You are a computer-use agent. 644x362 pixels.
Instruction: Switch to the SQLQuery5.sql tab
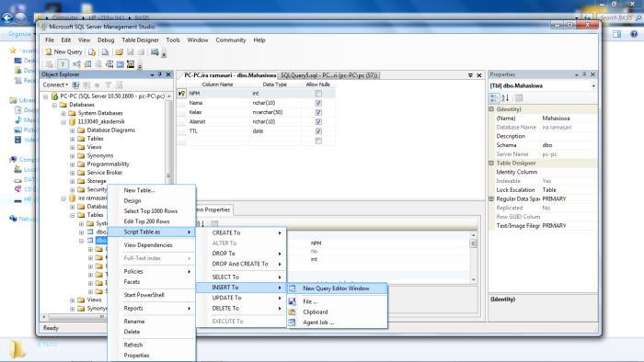[x=329, y=75]
